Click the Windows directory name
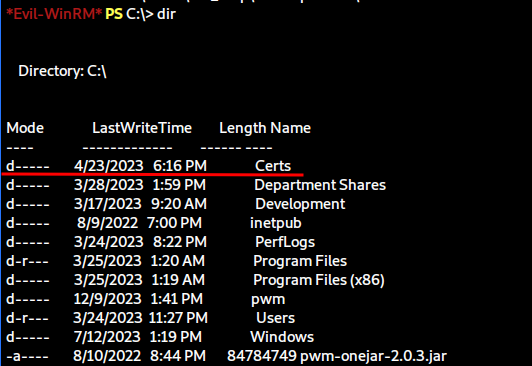 [282, 337]
